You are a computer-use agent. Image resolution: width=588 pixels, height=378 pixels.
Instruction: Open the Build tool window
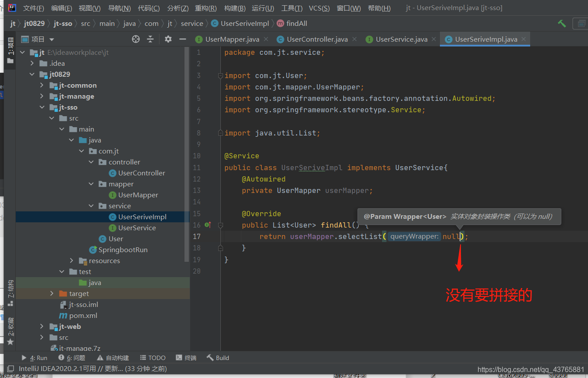(218, 358)
